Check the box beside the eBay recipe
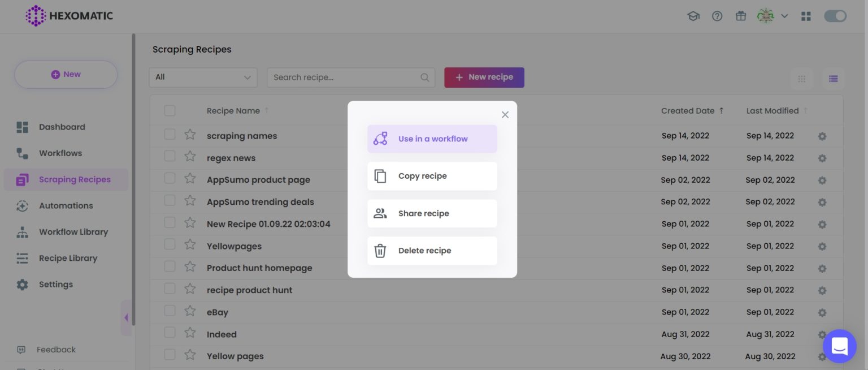Image resolution: width=868 pixels, height=370 pixels. pos(170,311)
